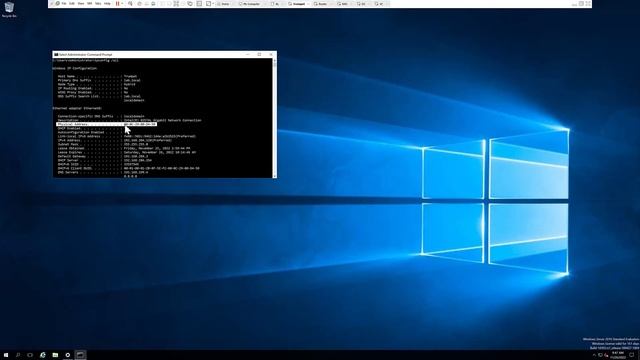Click the Default Gateway line in output
This screenshot has height=360, width=640.
coord(103,156)
